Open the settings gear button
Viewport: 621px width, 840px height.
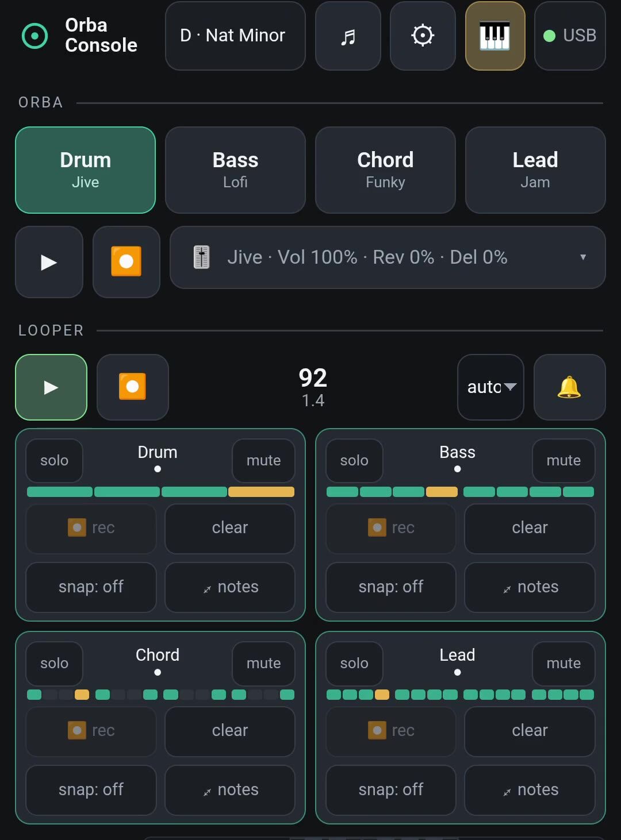point(423,36)
